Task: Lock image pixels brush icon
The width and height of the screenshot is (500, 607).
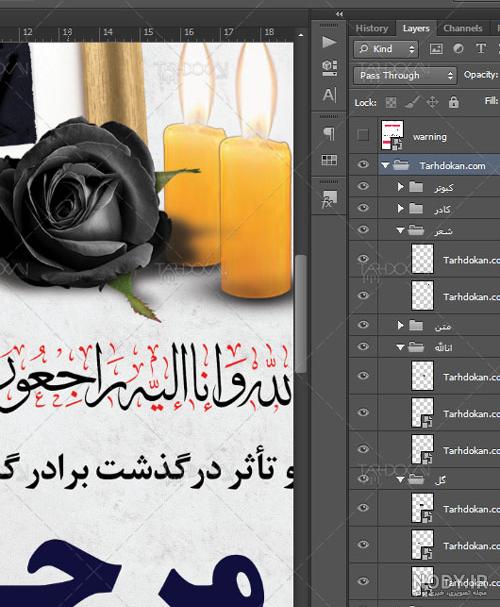Action: pos(412,103)
